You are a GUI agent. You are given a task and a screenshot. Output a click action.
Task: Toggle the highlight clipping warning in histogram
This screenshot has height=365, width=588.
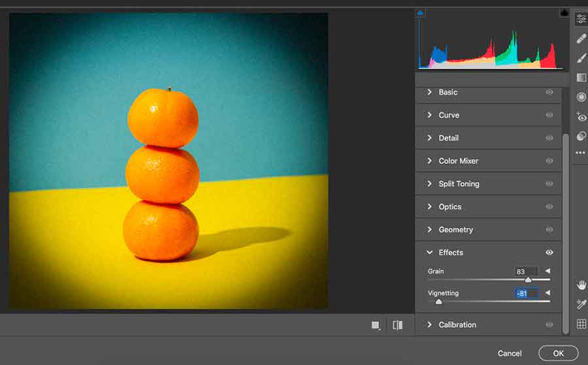click(x=564, y=12)
